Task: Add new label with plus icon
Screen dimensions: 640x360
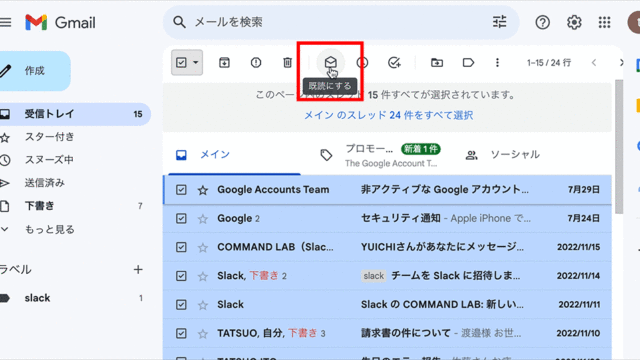Action: coord(138,269)
